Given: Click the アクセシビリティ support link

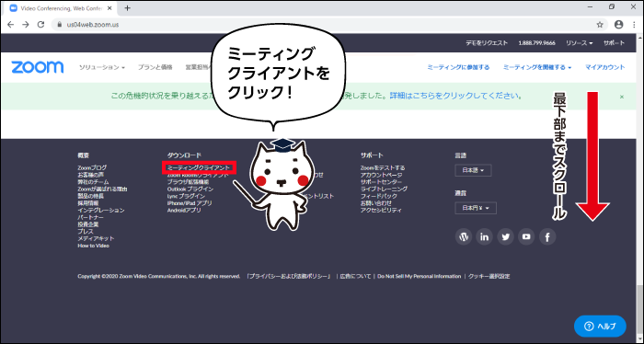Looking at the screenshot, I should click(381, 210).
